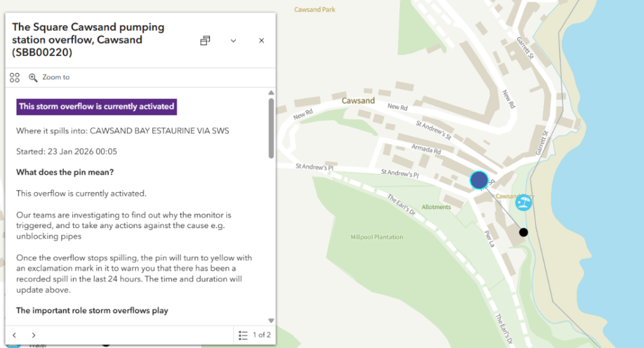Click the Allotments label on the map
Screen dimensions: 644x348
point(436,207)
